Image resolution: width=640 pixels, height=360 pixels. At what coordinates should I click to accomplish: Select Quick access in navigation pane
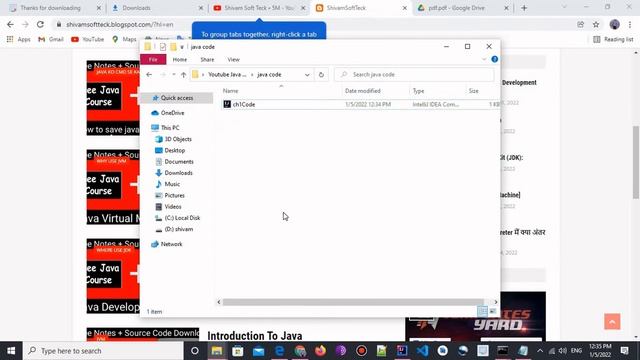[x=177, y=98]
